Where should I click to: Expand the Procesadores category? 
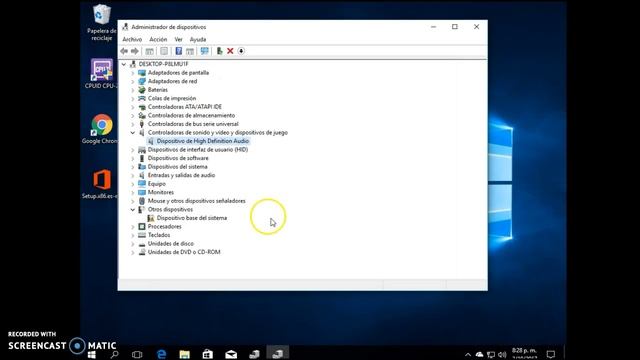(133, 227)
